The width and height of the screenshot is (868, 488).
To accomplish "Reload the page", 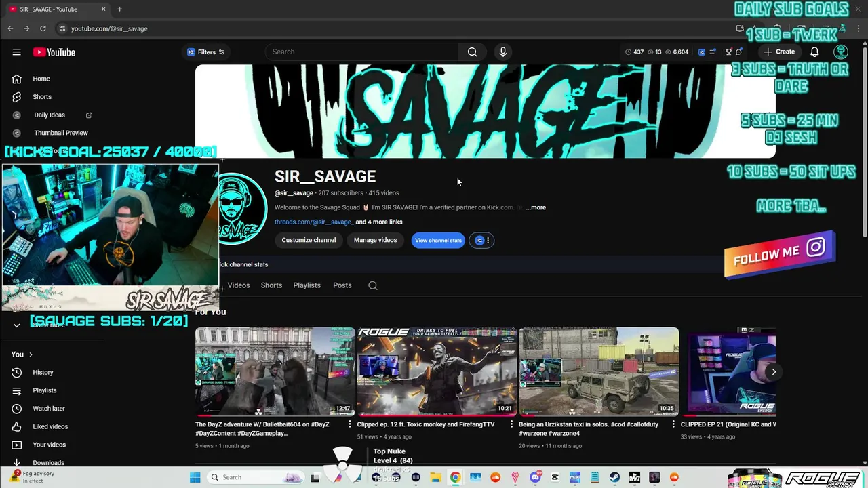I will coord(43,28).
